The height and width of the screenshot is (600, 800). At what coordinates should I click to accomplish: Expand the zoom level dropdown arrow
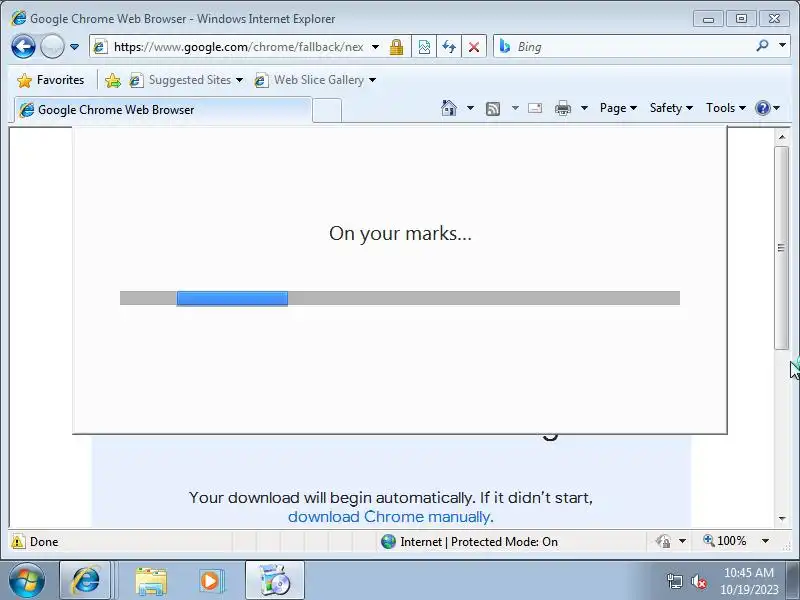765,541
